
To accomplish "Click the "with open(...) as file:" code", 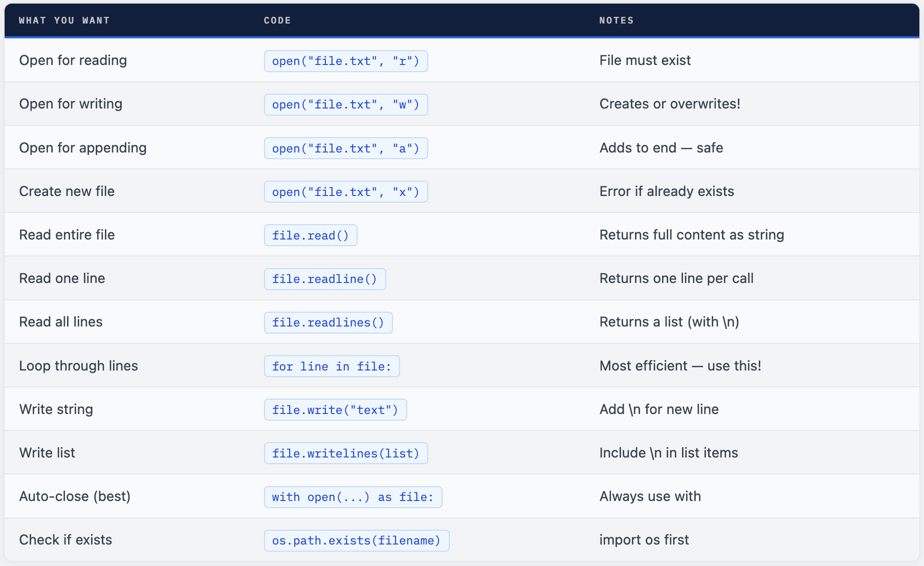I will click(x=353, y=497).
